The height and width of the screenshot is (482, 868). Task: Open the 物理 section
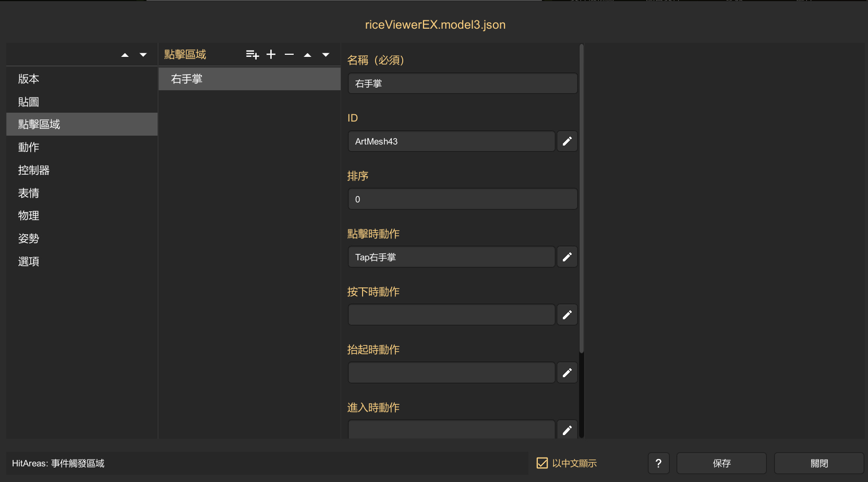coord(29,216)
